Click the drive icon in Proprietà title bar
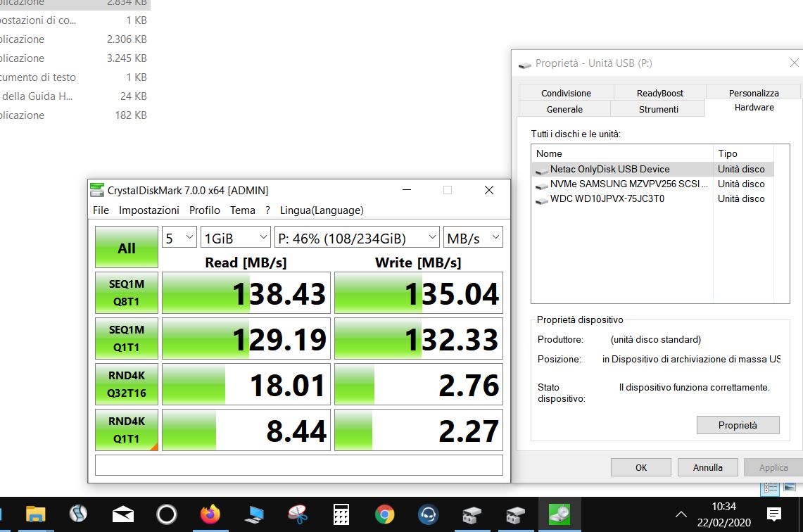 (525, 65)
